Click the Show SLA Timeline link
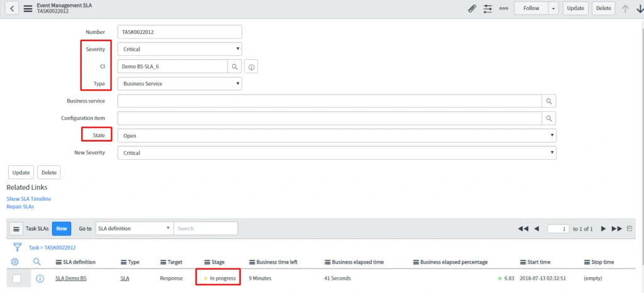 [29, 199]
